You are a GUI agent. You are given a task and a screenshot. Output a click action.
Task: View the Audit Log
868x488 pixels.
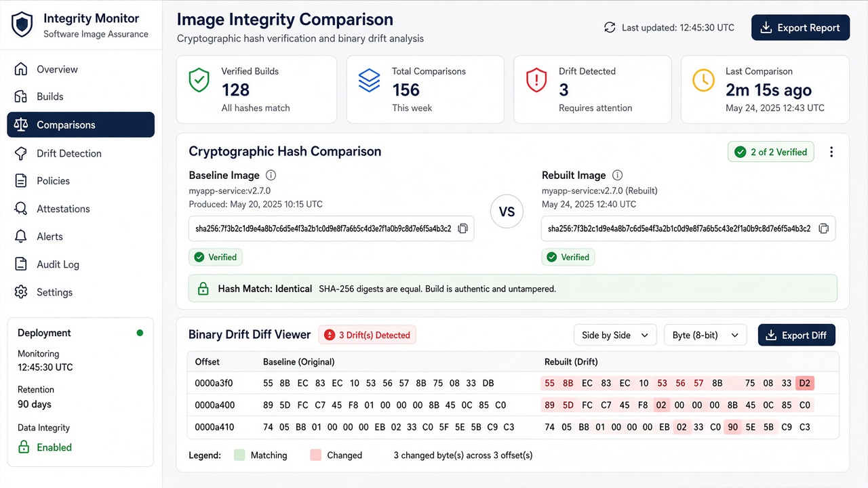click(81, 264)
